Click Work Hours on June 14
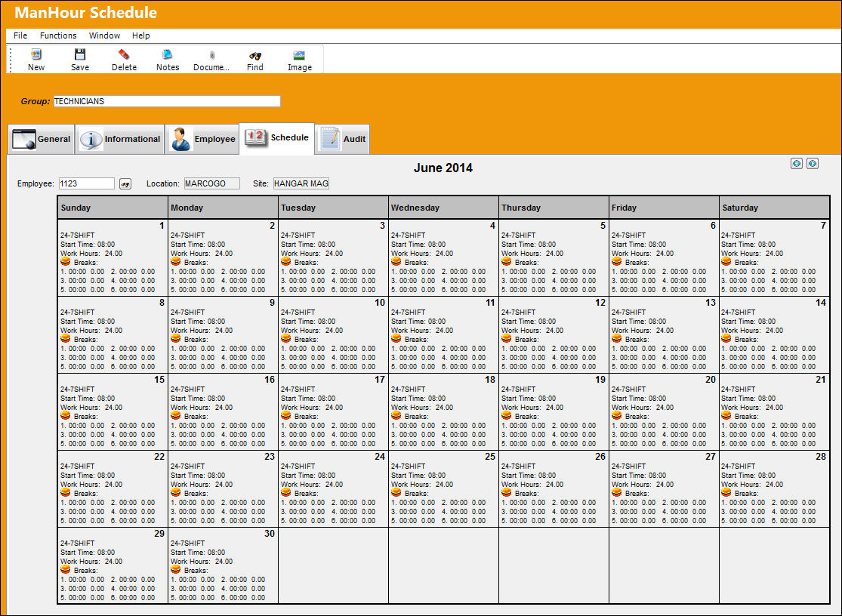842x616 pixels. click(x=752, y=331)
